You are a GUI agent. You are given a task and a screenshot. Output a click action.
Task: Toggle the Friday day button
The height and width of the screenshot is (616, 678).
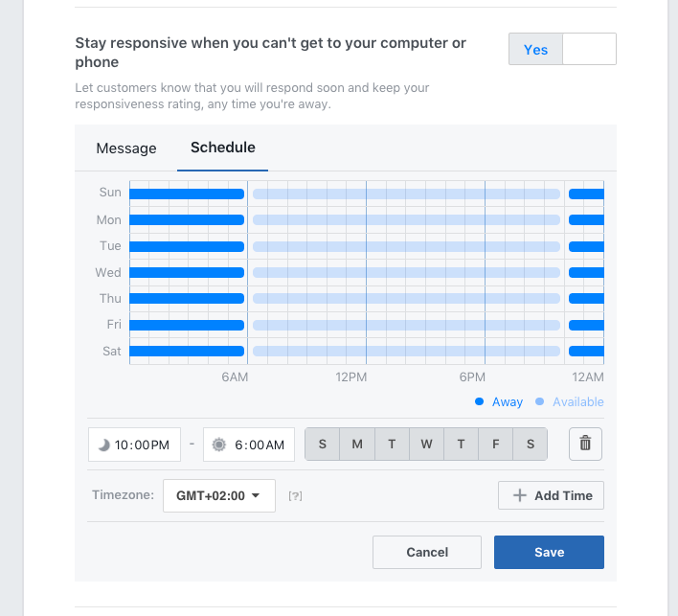pos(495,445)
